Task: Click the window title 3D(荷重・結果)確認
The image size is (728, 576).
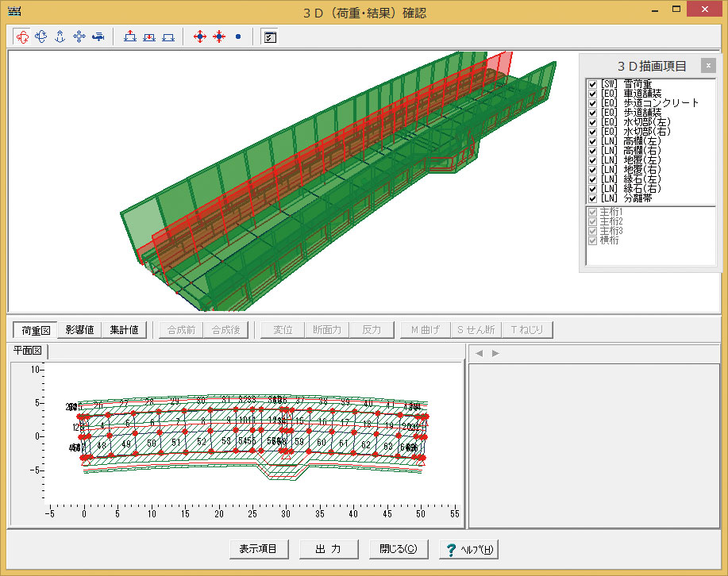Action: [364, 13]
